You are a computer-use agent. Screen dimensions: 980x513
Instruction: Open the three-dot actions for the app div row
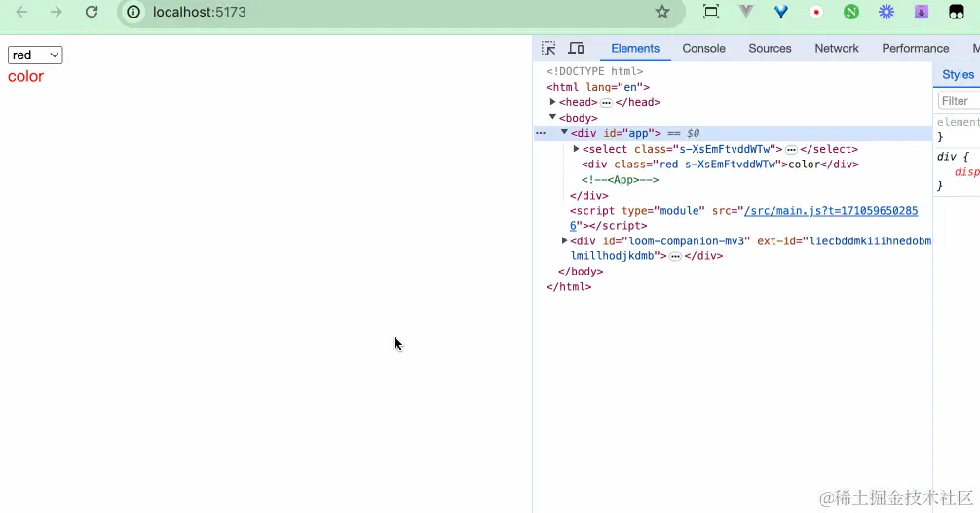(x=541, y=133)
